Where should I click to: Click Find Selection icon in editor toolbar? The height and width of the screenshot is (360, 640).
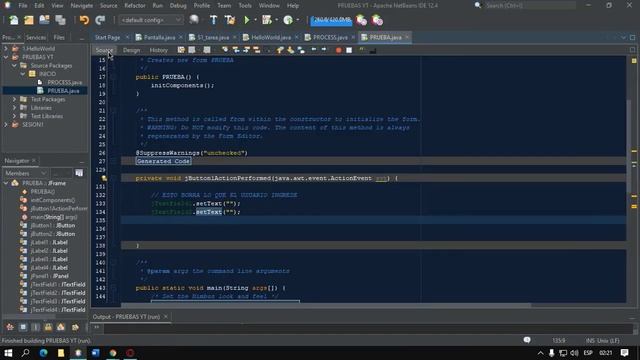[x=225, y=50]
